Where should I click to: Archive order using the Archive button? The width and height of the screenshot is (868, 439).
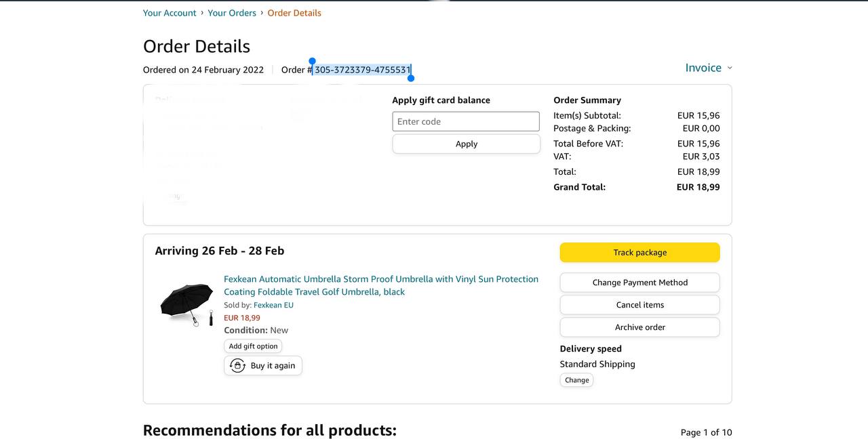639,327
